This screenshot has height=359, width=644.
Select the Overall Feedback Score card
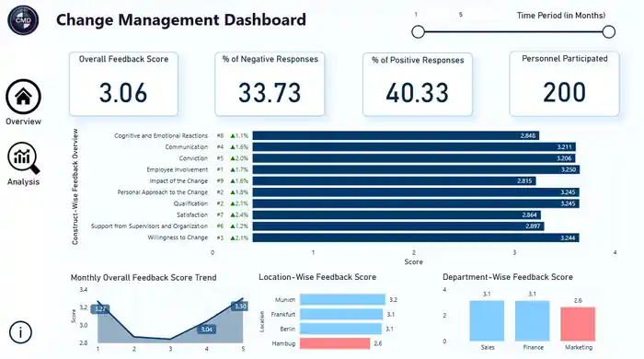pyautogui.click(x=123, y=84)
